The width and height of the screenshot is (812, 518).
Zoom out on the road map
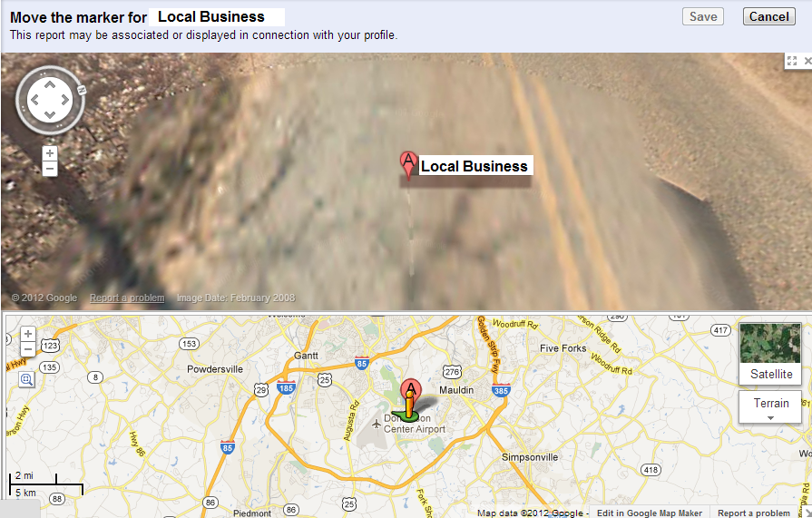pos(28,349)
